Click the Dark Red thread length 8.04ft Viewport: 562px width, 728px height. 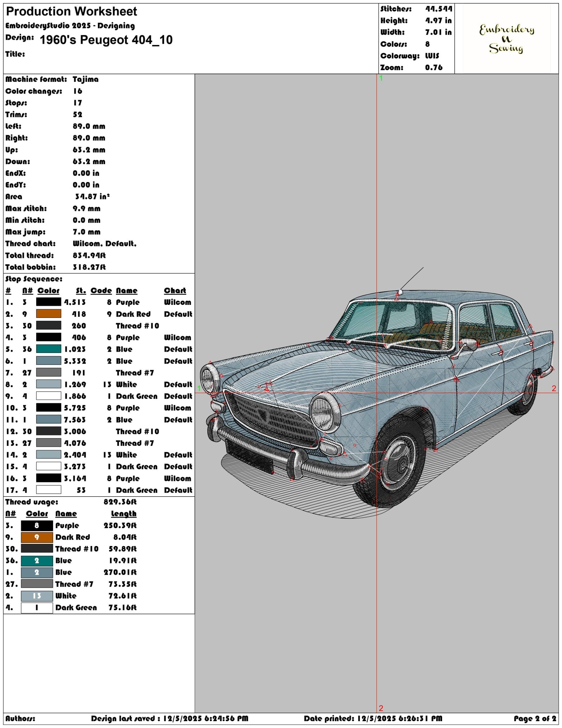point(125,537)
